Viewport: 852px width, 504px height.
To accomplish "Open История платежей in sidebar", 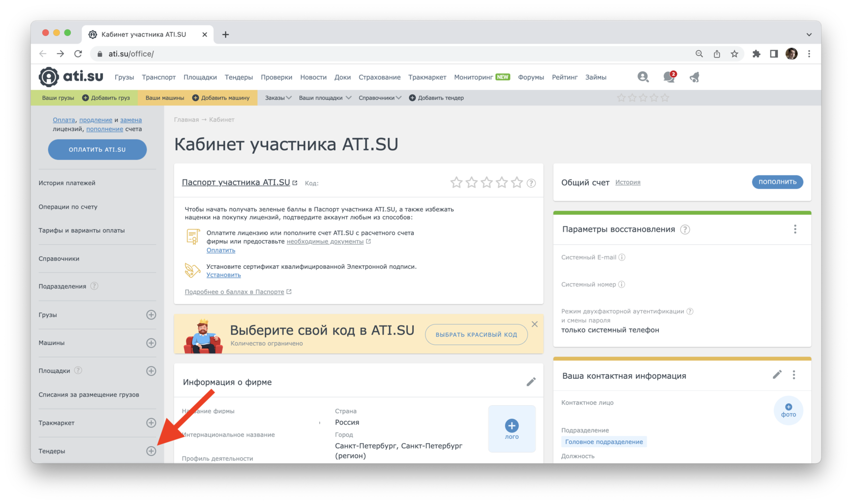I will pyautogui.click(x=67, y=183).
